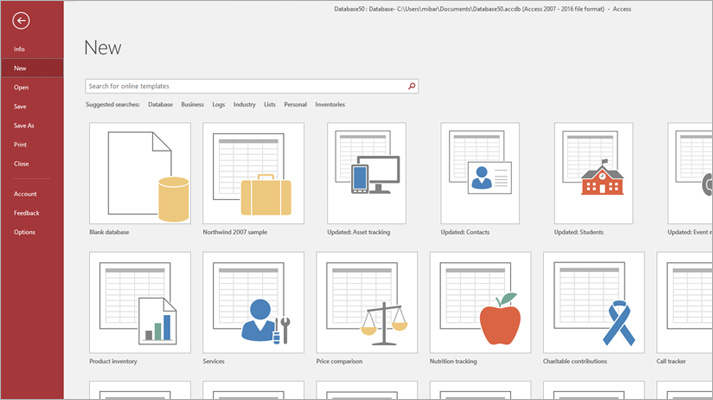Image resolution: width=713 pixels, height=400 pixels.
Task: Click the search magnifier icon
Action: pyautogui.click(x=412, y=86)
